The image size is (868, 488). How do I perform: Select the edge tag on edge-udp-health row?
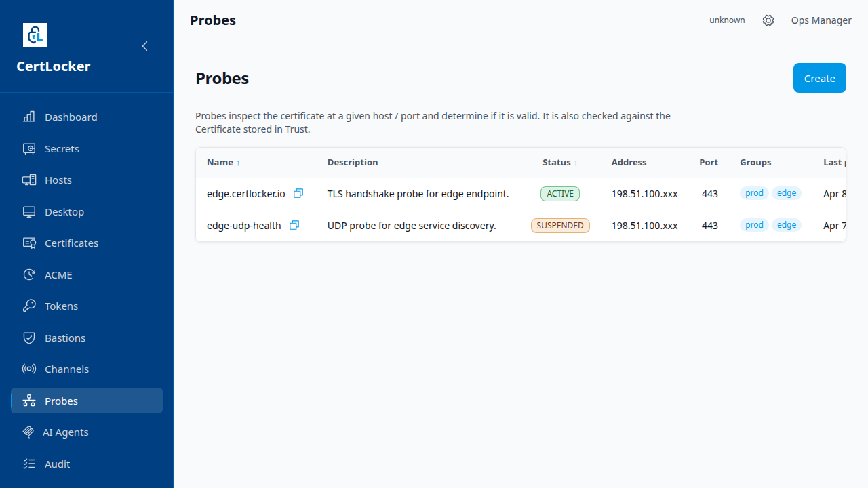pos(787,225)
